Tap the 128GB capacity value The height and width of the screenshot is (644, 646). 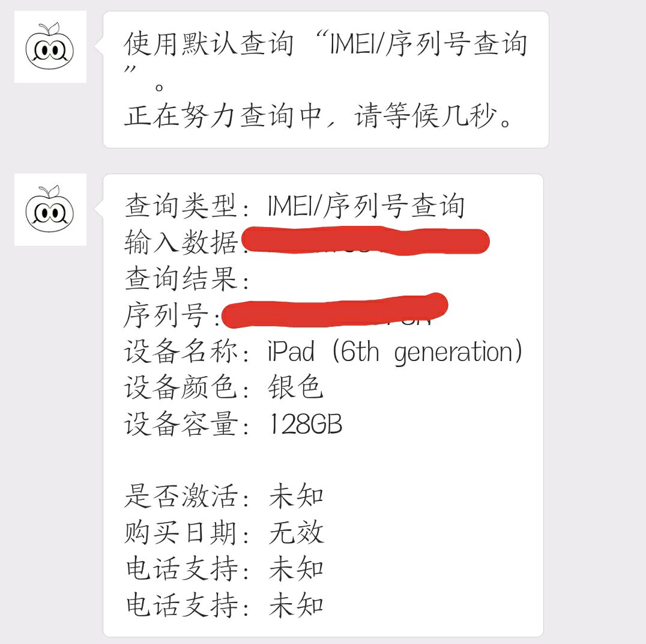[305, 425]
